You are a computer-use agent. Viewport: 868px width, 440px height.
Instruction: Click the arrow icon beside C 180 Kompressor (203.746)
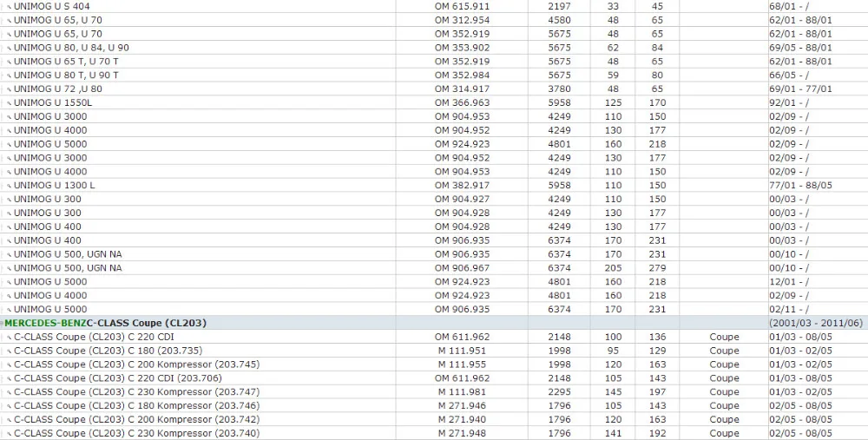pyautogui.click(x=9, y=407)
